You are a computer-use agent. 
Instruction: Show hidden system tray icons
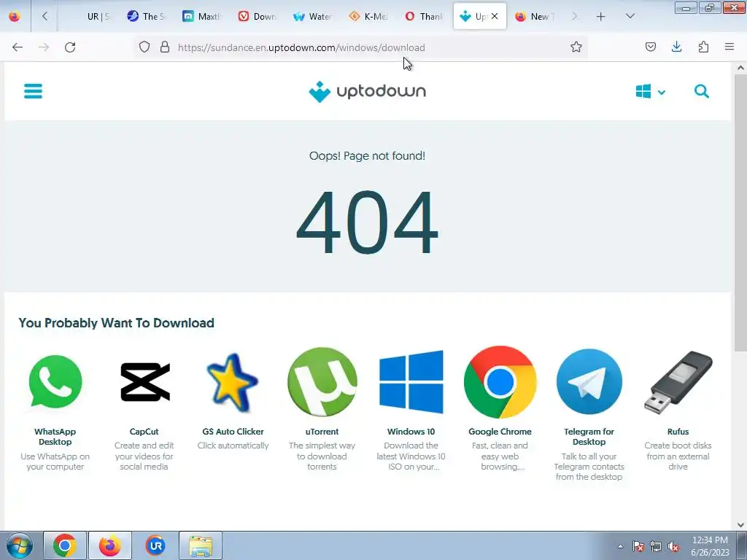tap(620, 546)
